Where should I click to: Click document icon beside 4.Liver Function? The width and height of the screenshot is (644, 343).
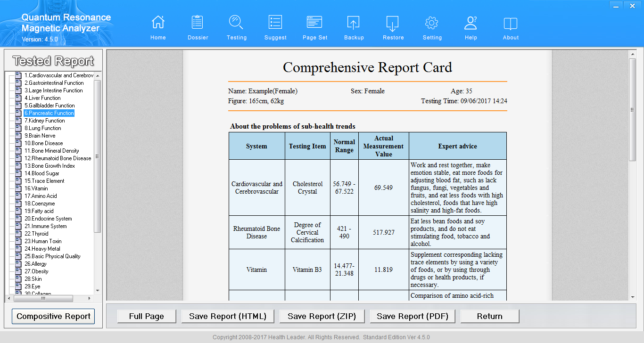click(x=18, y=98)
